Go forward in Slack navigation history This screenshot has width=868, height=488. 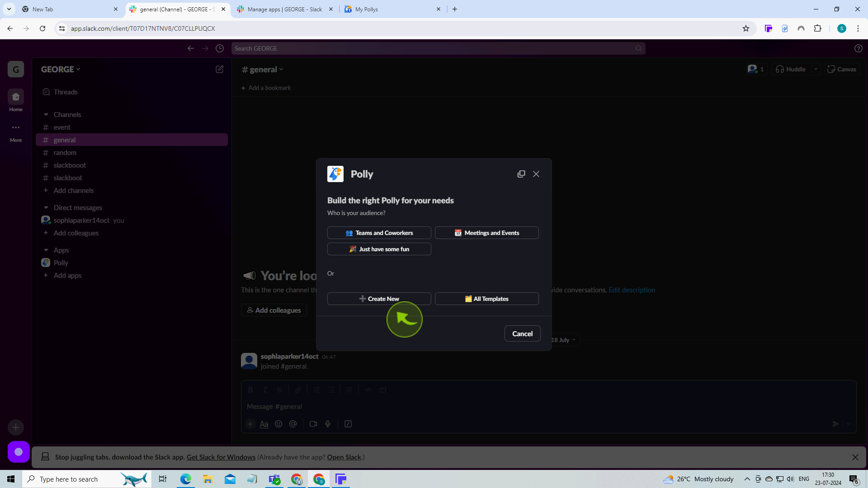point(205,48)
